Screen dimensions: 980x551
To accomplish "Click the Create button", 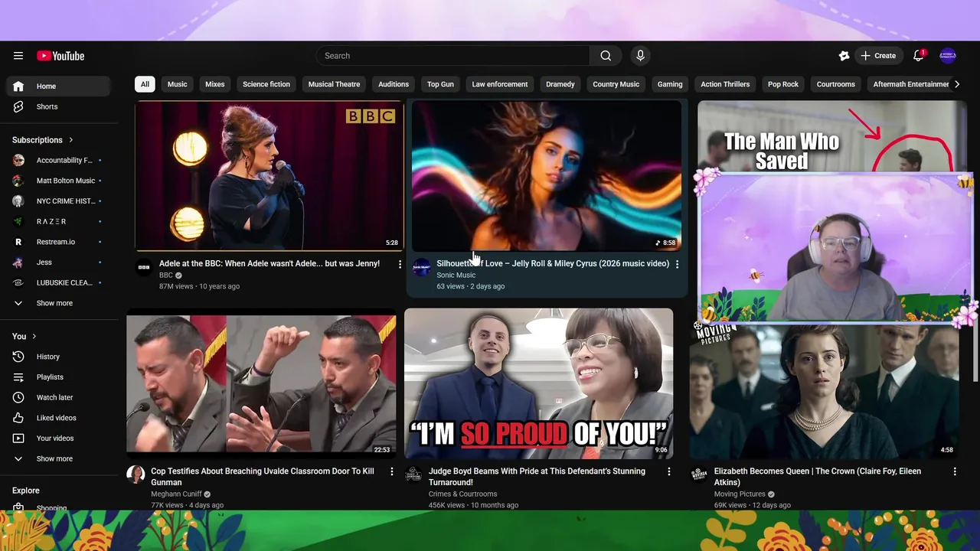I will (x=878, y=56).
